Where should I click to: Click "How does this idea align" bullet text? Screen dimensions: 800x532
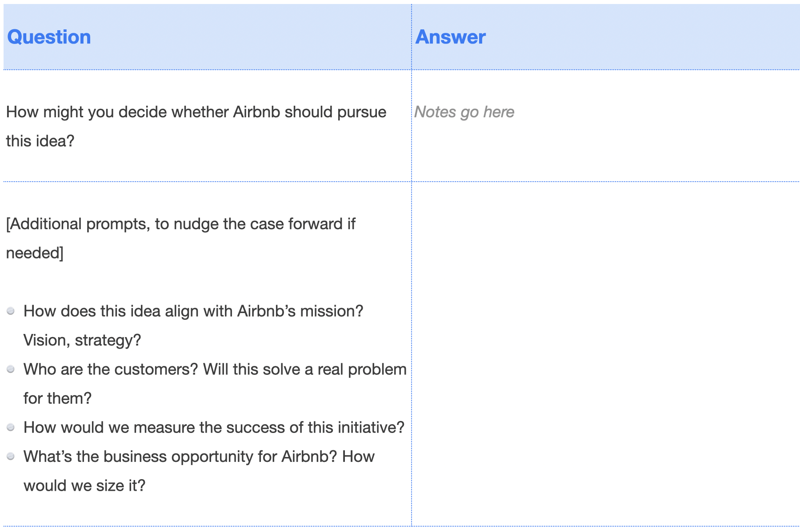pyautogui.click(x=193, y=311)
